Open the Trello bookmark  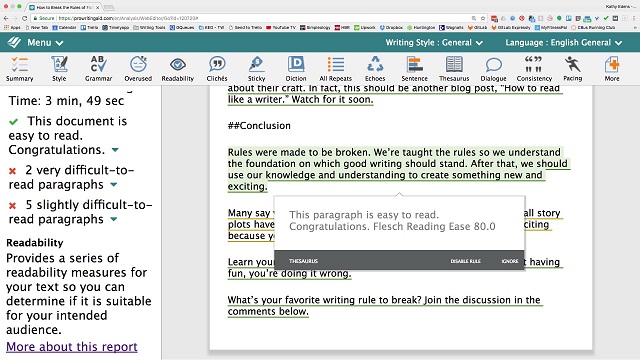click(x=89, y=27)
